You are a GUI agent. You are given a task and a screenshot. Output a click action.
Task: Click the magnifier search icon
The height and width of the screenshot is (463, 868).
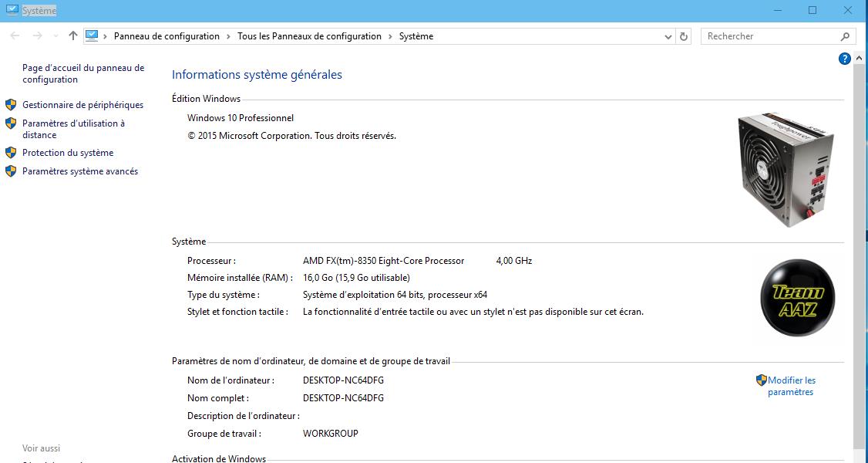pyautogui.click(x=845, y=36)
